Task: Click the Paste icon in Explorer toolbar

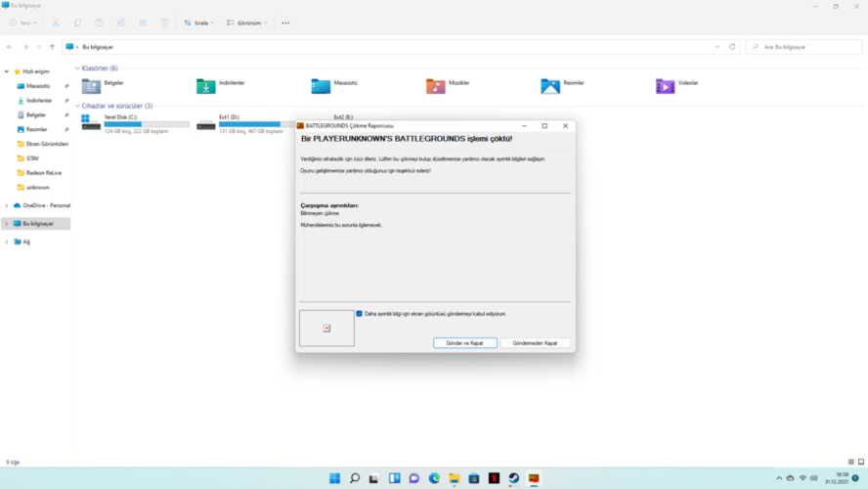Action: 99,22
